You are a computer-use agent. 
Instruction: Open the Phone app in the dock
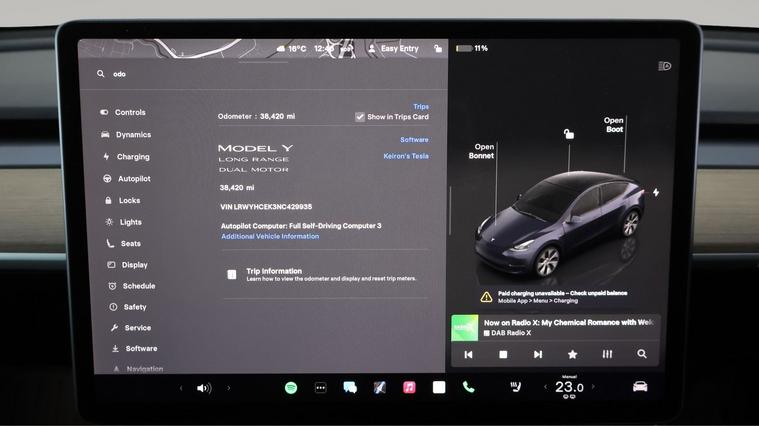pos(468,388)
